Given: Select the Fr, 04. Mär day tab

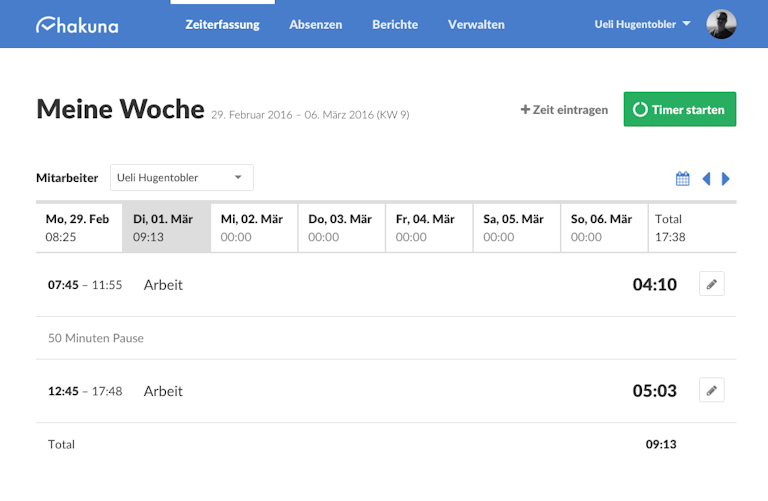Looking at the screenshot, I should point(430,228).
